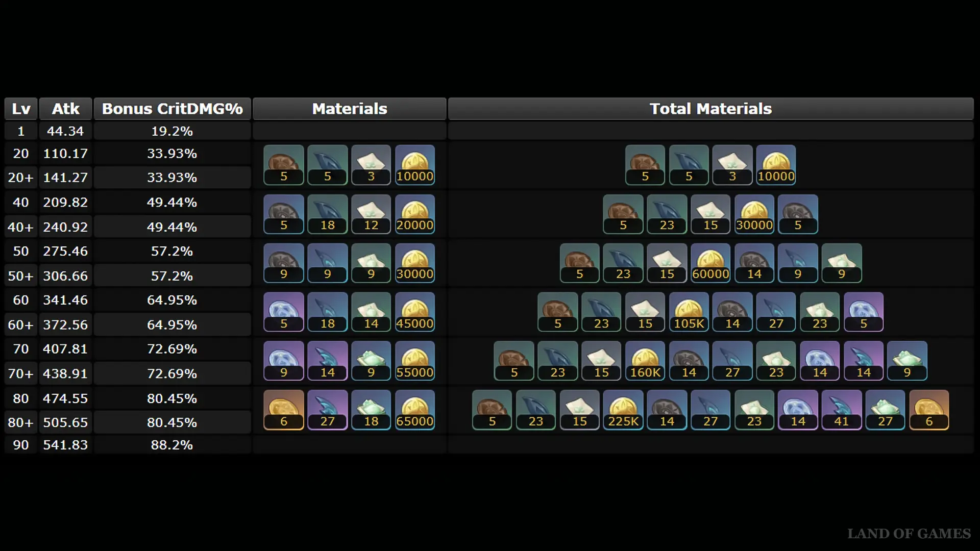Click the purple feather icon labeled 41
This screenshot has height=551, width=980.
tap(841, 410)
